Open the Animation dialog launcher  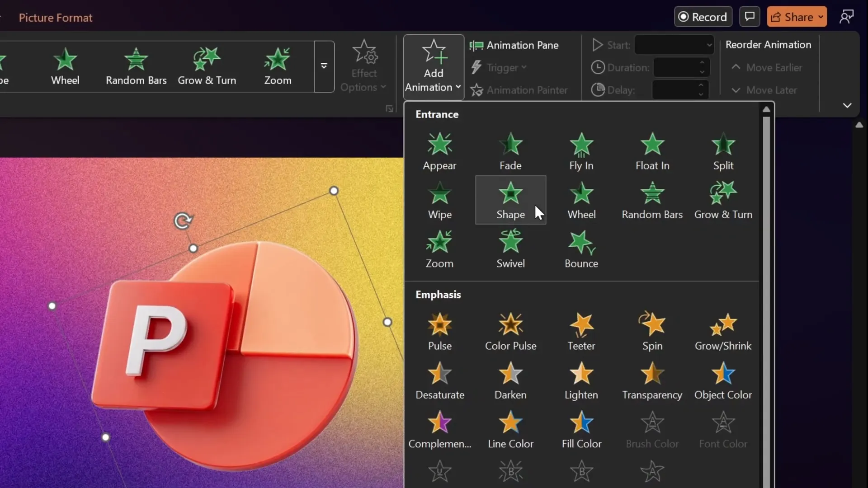tap(389, 109)
